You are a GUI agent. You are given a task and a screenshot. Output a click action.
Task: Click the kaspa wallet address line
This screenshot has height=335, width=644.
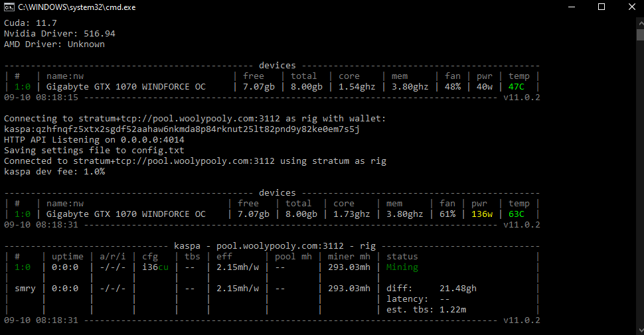[182, 129]
